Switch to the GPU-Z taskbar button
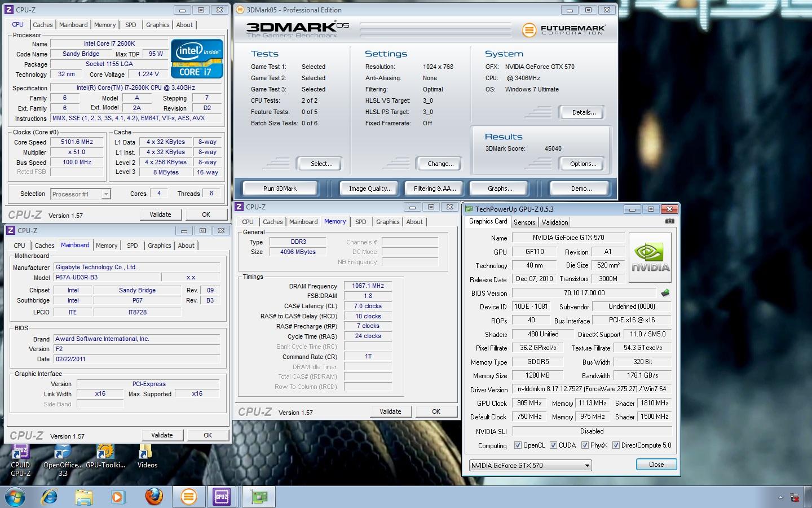 coord(259,497)
